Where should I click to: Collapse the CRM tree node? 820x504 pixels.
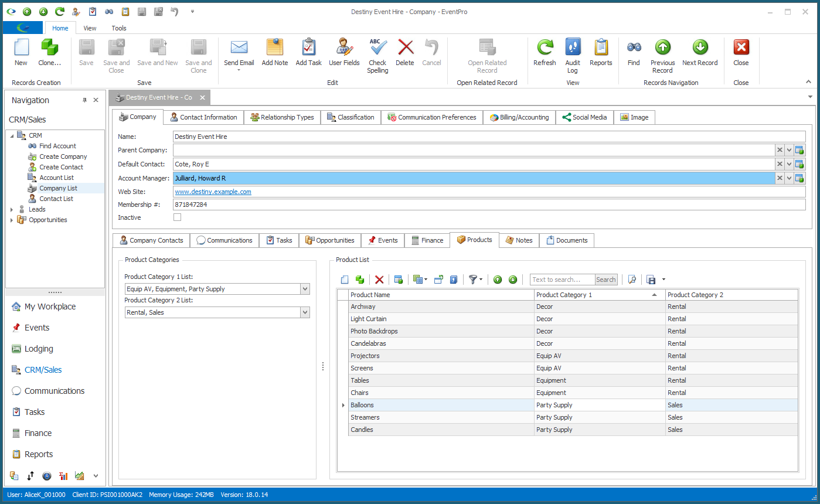tap(12, 136)
